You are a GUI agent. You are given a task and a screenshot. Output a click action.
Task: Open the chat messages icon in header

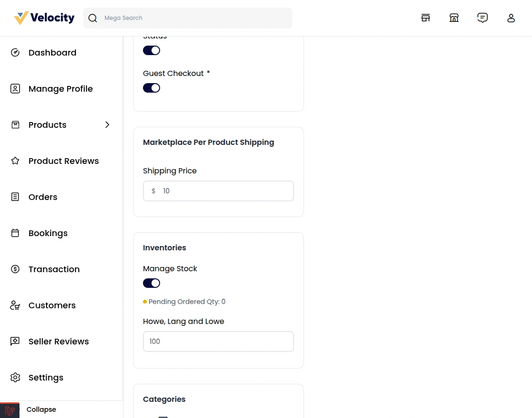pyautogui.click(x=483, y=18)
